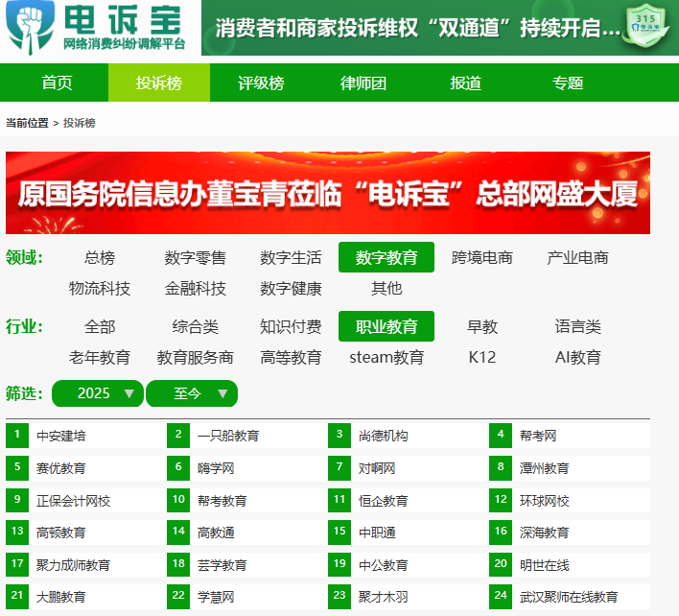Choose the 跨境电商 domain filter
Image resolution: width=679 pixels, height=616 pixels.
(481, 257)
